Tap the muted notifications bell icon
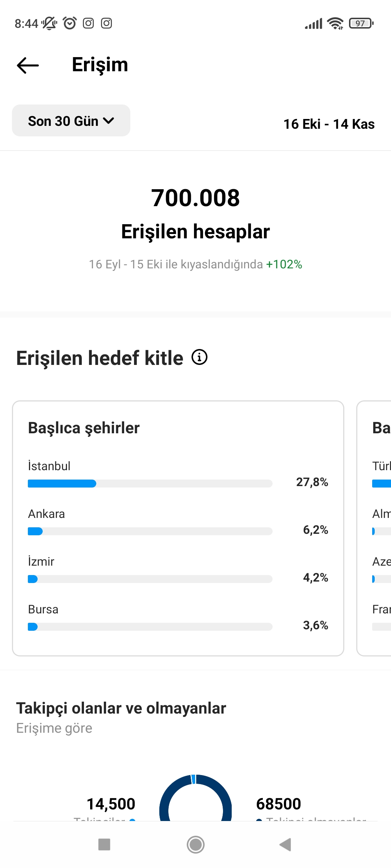The height and width of the screenshot is (868, 391). point(49,23)
